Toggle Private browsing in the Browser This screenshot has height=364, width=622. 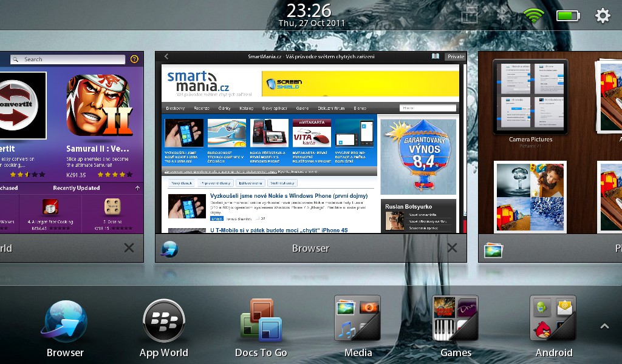pos(456,56)
